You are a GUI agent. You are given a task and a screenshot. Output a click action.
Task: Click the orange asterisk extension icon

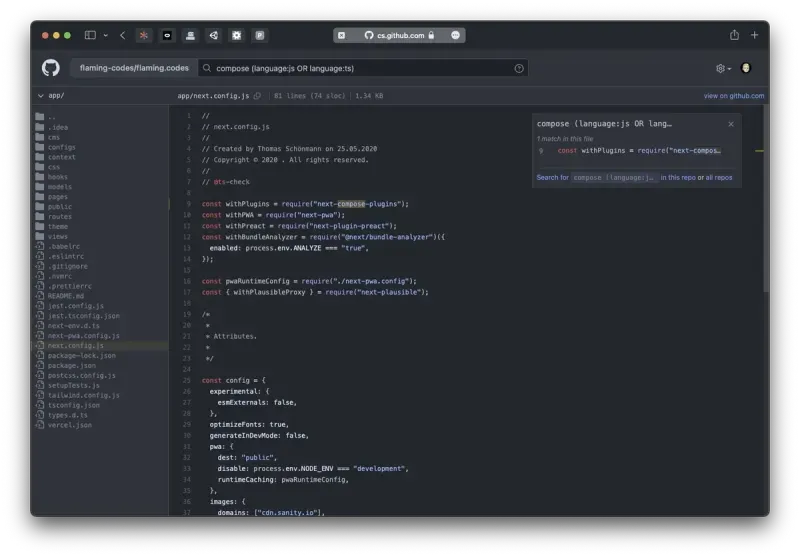pyautogui.click(x=144, y=35)
